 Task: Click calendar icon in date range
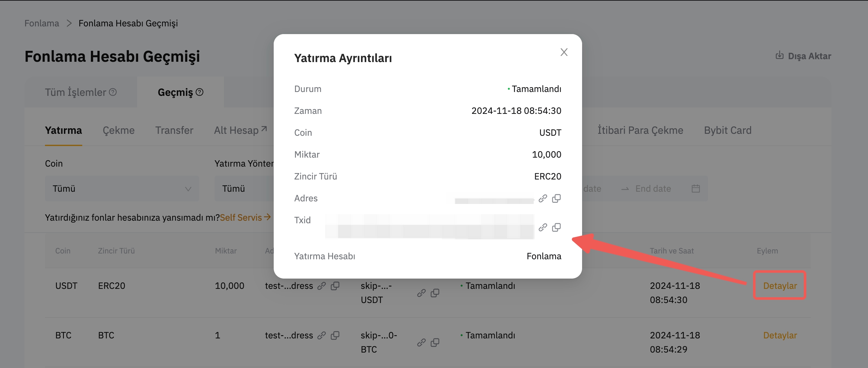tap(695, 189)
